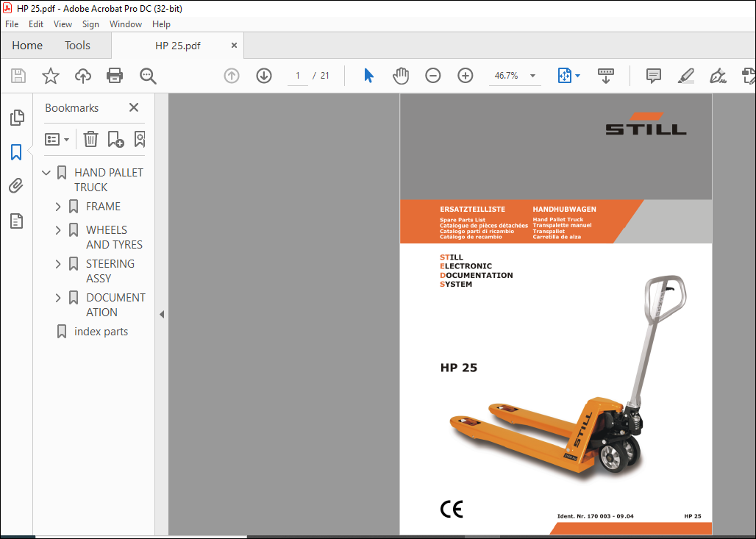Viewport: 756px width, 539px height.
Task: Activate the Hand pan tool
Action: click(401, 76)
